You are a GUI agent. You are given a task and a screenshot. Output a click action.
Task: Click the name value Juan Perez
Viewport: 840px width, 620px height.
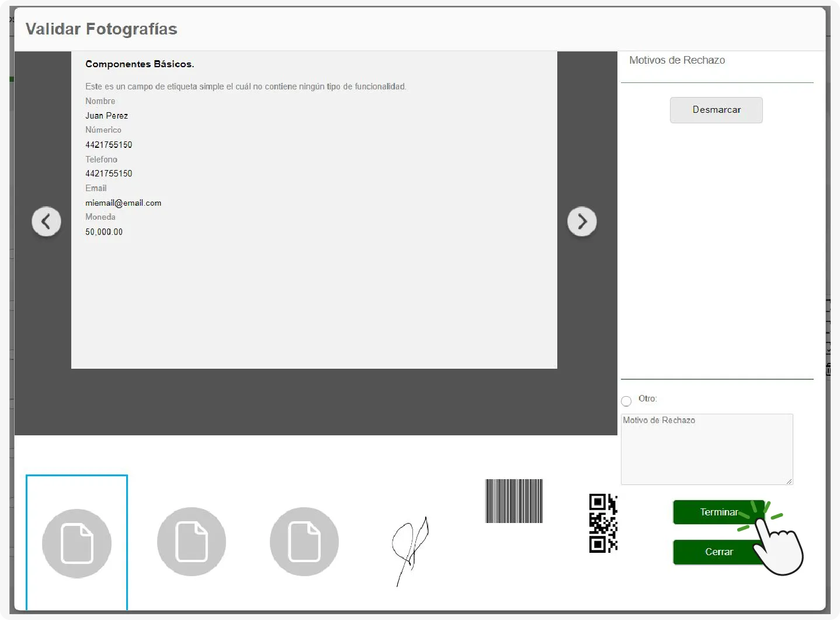click(x=106, y=116)
